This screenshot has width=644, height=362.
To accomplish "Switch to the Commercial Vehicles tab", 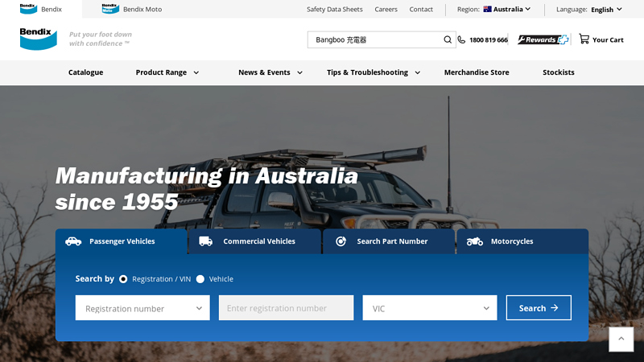I will tap(254, 241).
